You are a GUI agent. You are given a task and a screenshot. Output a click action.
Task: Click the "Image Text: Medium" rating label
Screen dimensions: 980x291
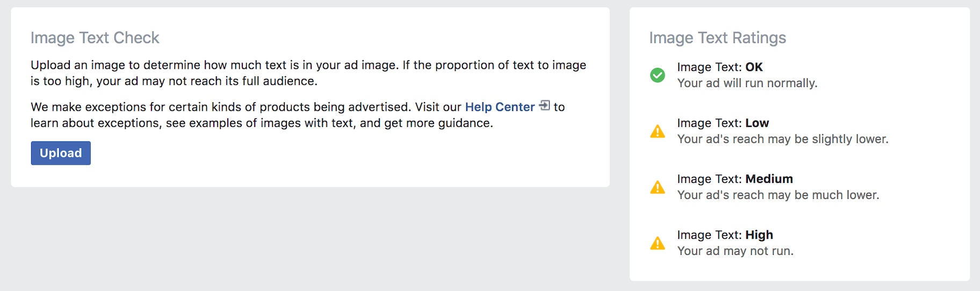[734, 179]
